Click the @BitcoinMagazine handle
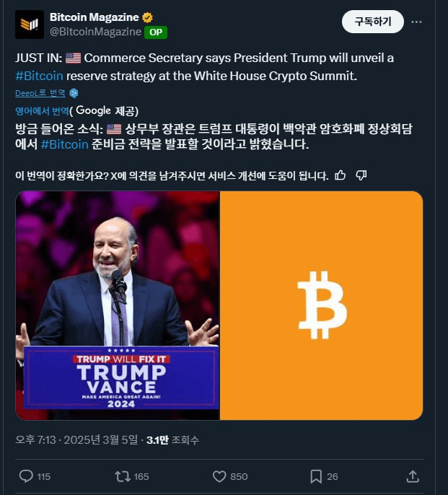 pos(95,32)
